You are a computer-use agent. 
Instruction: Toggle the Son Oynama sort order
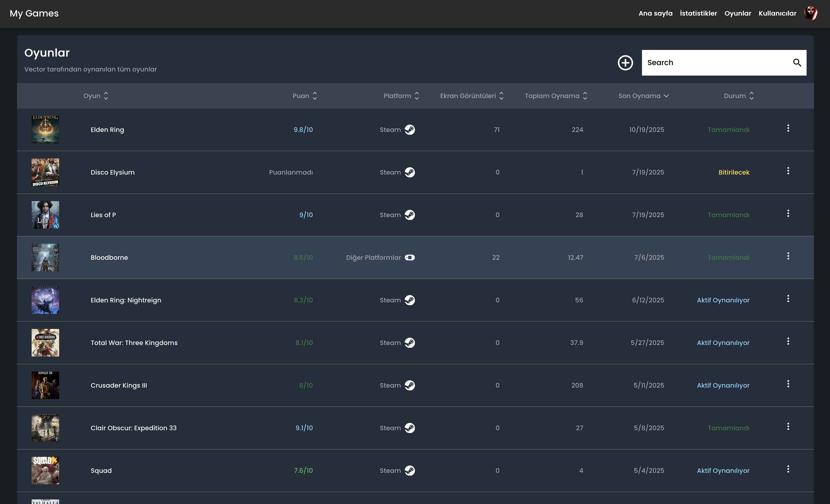pyautogui.click(x=643, y=96)
